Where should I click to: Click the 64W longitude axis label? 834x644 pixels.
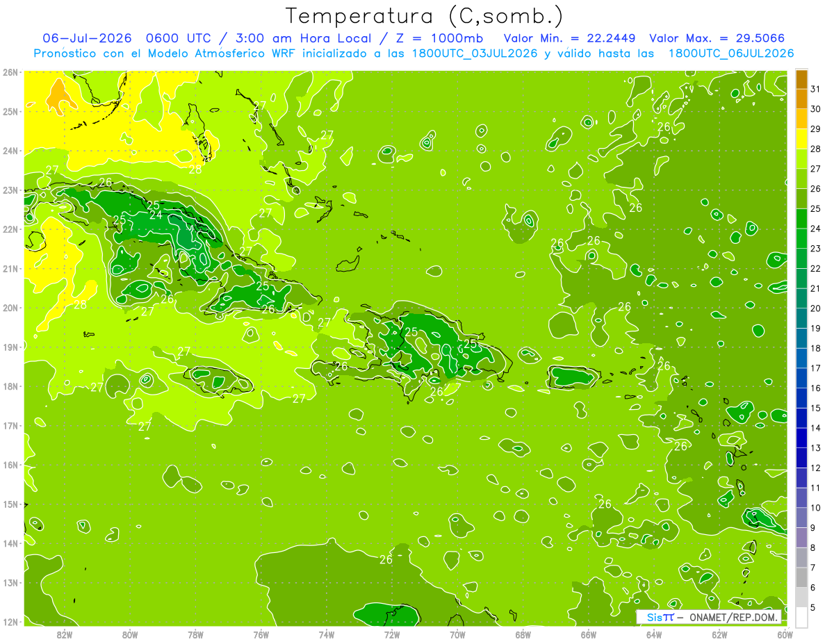coord(654,634)
